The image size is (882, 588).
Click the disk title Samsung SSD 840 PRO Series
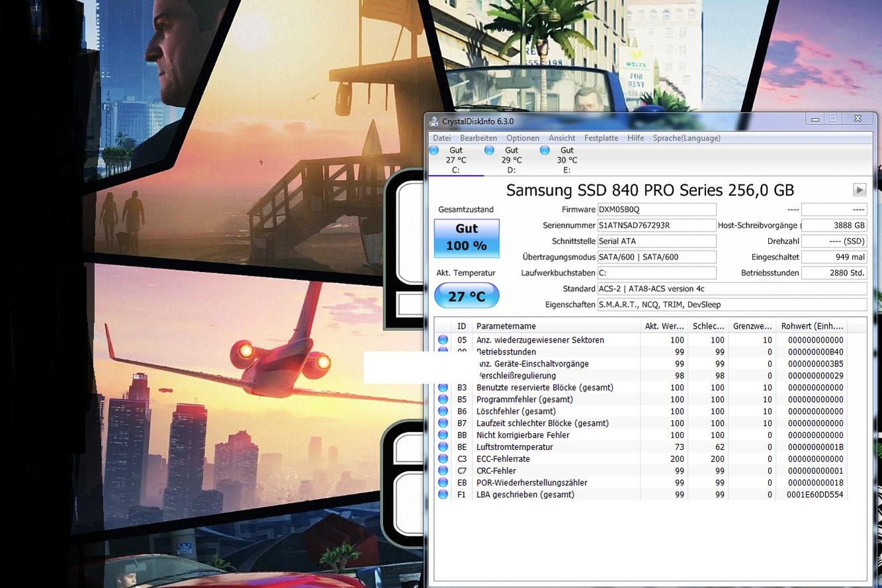(x=650, y=190)
